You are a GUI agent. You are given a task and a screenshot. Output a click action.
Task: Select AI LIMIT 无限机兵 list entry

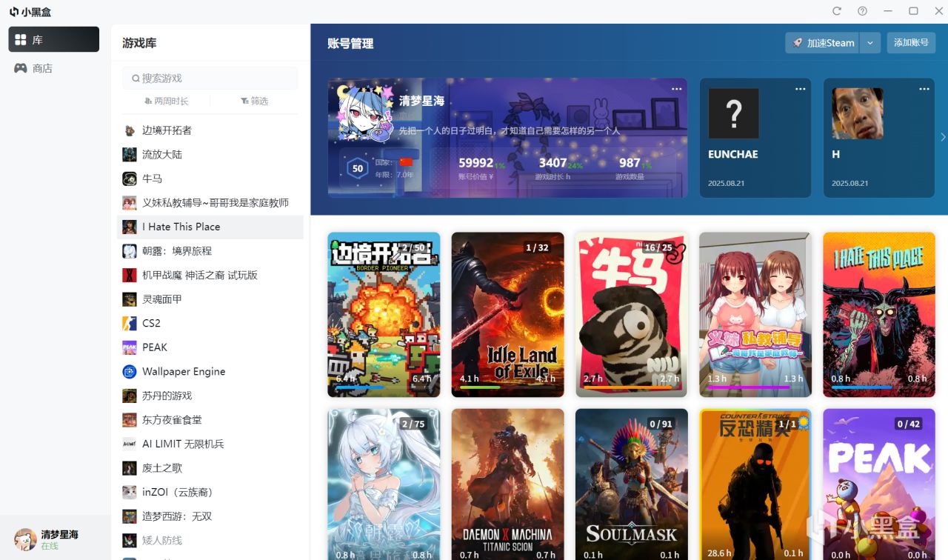[210, 444]
